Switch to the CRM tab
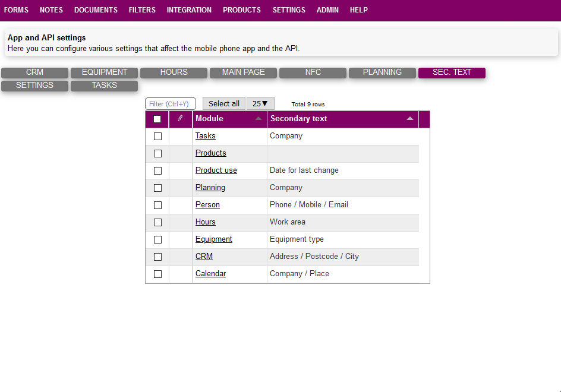Image resolution: width=561 pixels, height=392 pixels. pyautogui.click(x=34, y=72)
